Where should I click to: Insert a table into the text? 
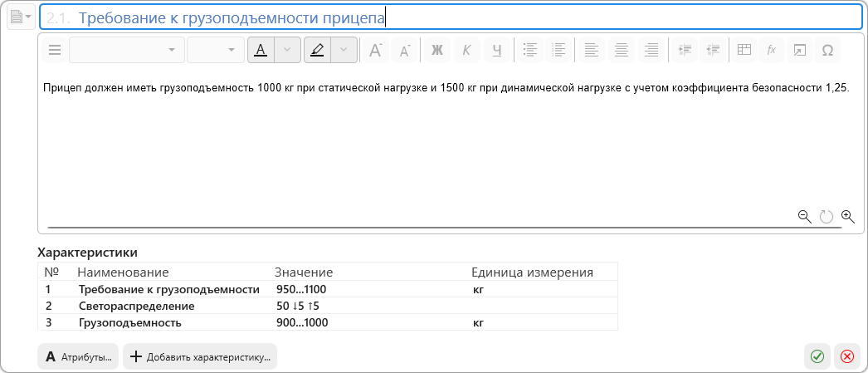[x=744, y=51]
